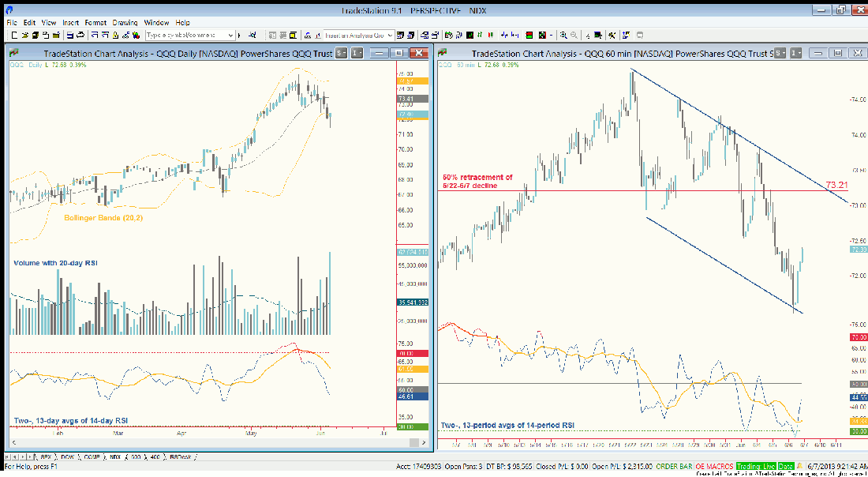This screenshot has height=477, width=868.
Task: Click the Print icon in toolbar
Action: (80, 36)
